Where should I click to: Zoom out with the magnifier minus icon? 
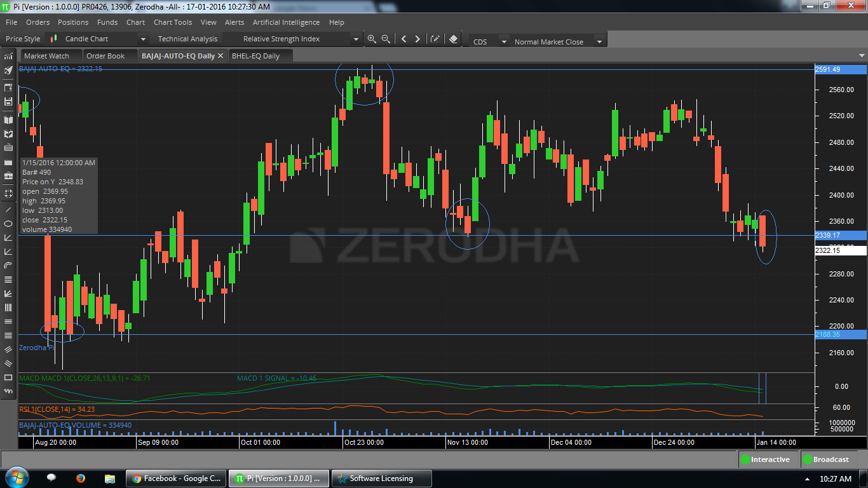(386, 39)
